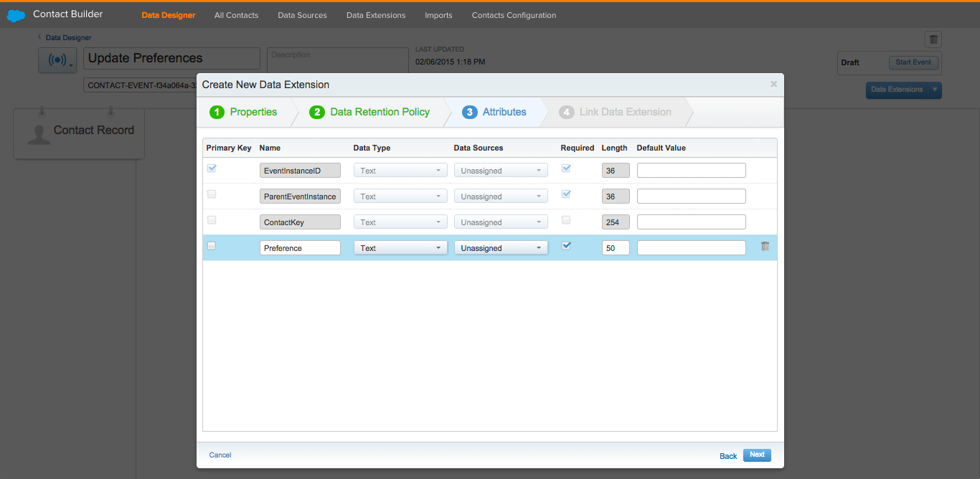Edit the Preference name field
The height and width of the screenshot is (479, 980).
(x=300, y=248)
